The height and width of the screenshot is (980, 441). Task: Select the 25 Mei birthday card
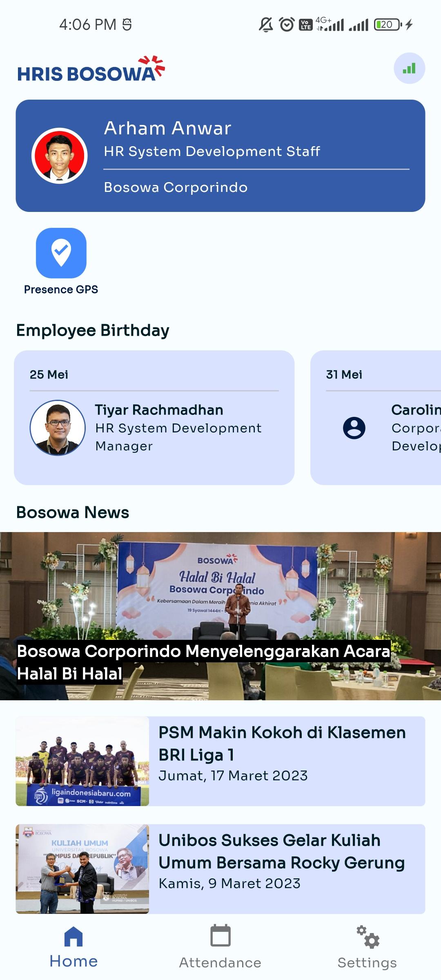(154, 417)
